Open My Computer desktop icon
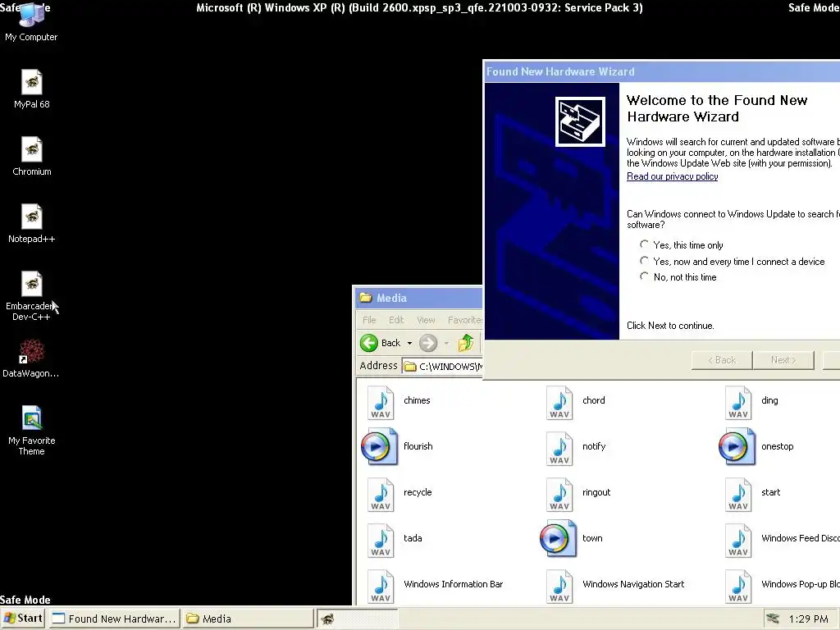Screen dimensions: 840x630 [x=31, y=21]
